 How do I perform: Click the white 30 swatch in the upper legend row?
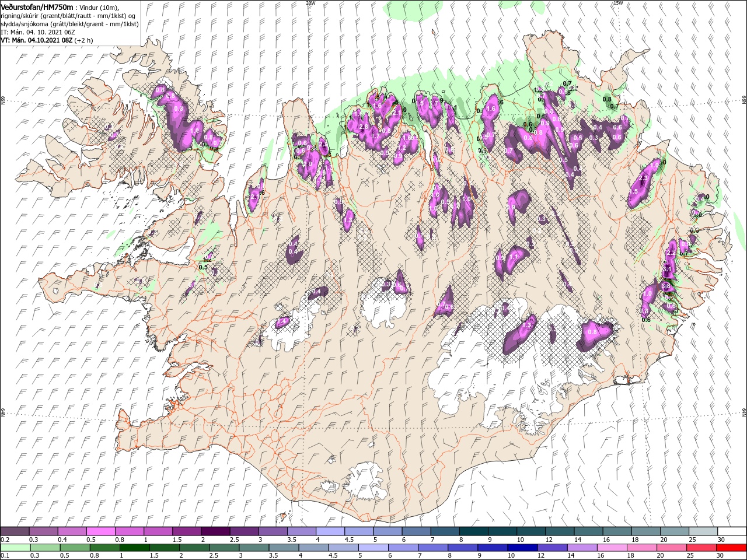[731, 531]
